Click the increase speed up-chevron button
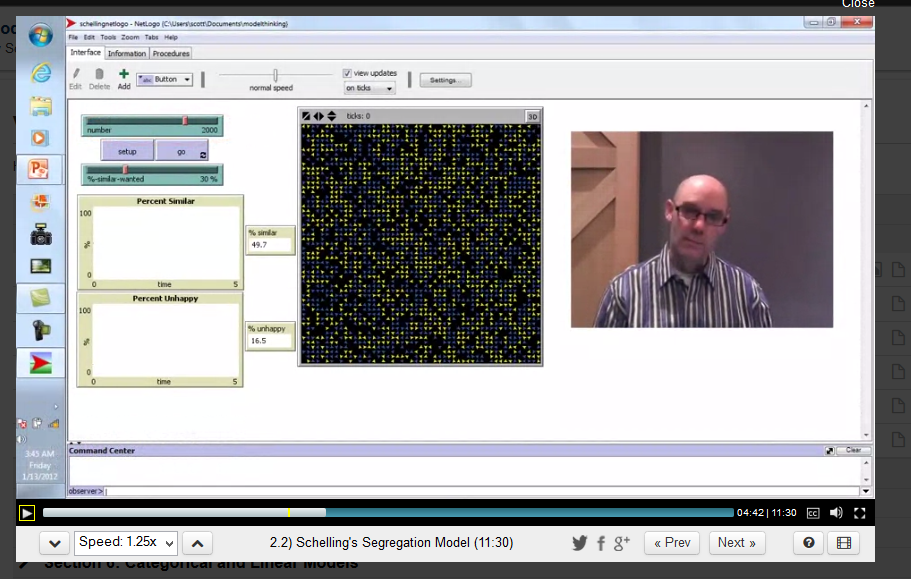 198,543
